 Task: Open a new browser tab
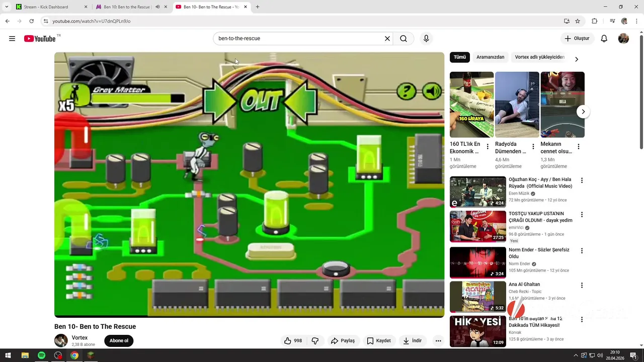(258, 7)
